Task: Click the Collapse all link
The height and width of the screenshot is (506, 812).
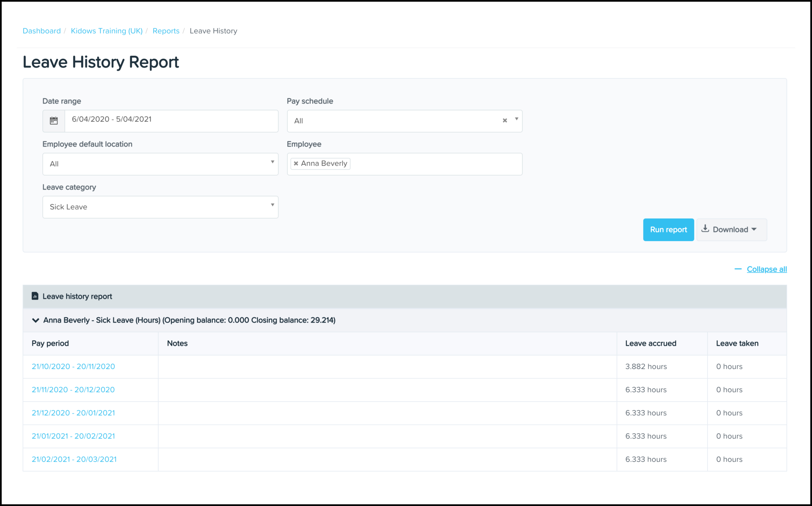Action: coord(766,269)
